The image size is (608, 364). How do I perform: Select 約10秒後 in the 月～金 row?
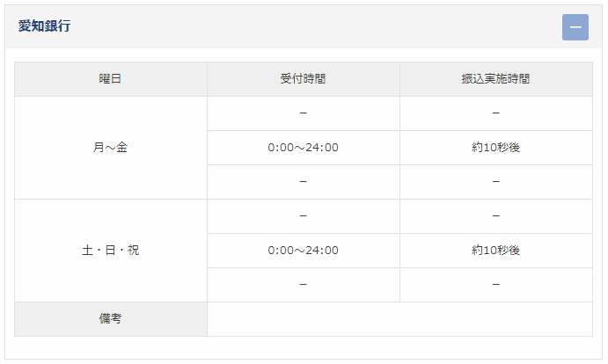[x=496, y=148]
